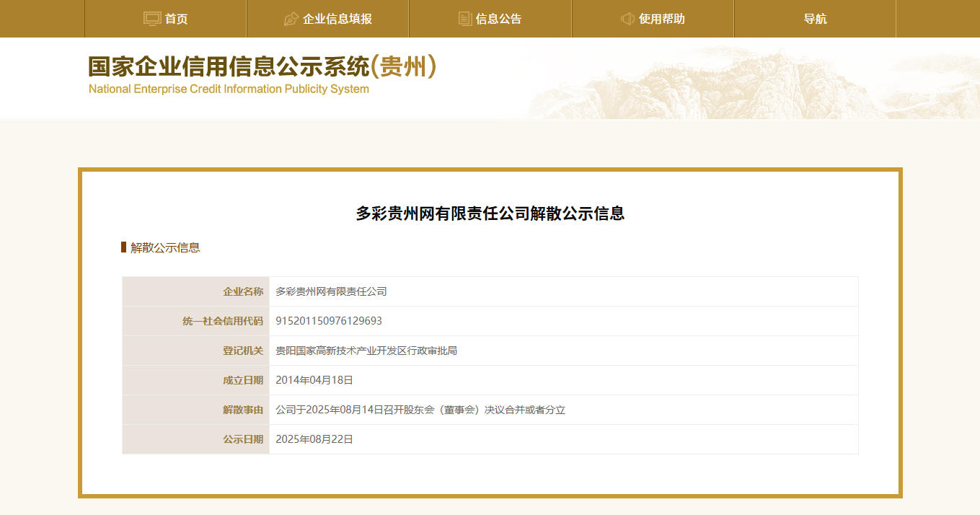Viewport: 980px width, 515px height.
Task: Click the pencil icon beside 企业信息填报
Action: click(291, 19)
